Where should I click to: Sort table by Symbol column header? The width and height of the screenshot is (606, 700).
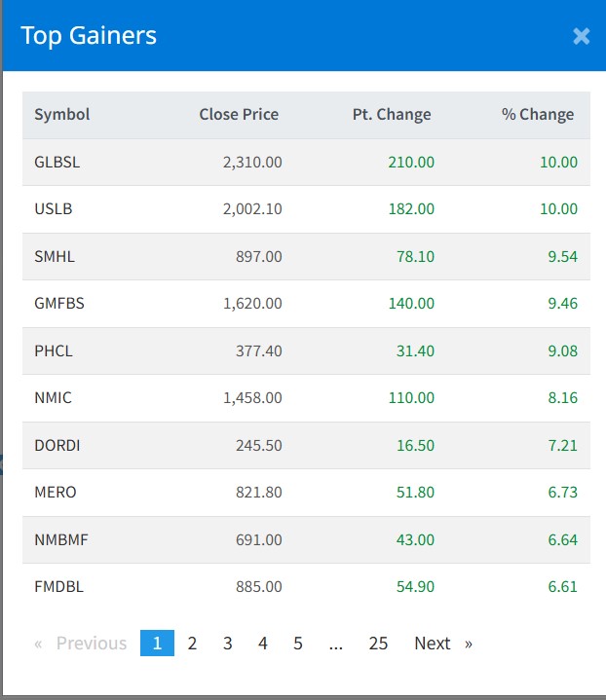[62, 115]
